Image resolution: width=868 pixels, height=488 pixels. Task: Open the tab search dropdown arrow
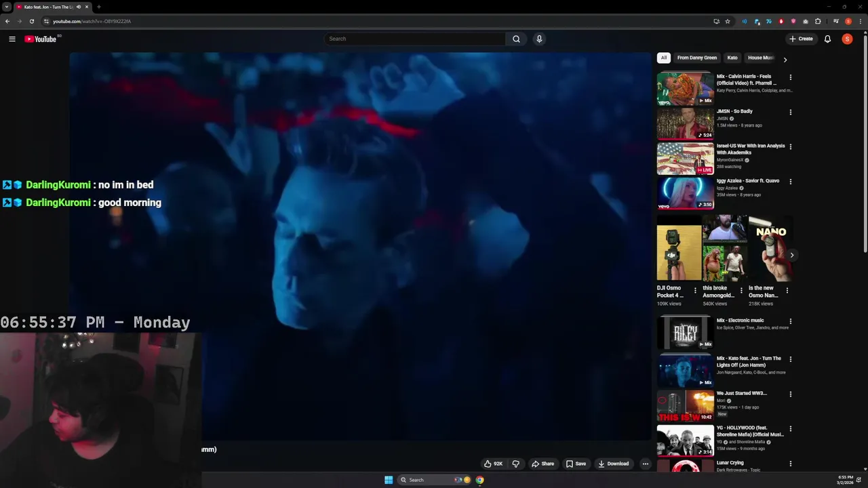click(x=7, y=7)
